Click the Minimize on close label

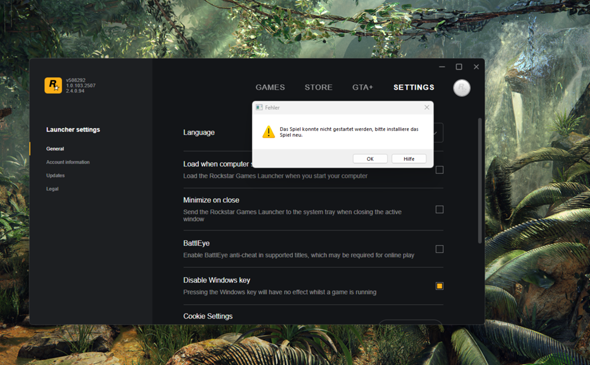(x=211, y=200)
